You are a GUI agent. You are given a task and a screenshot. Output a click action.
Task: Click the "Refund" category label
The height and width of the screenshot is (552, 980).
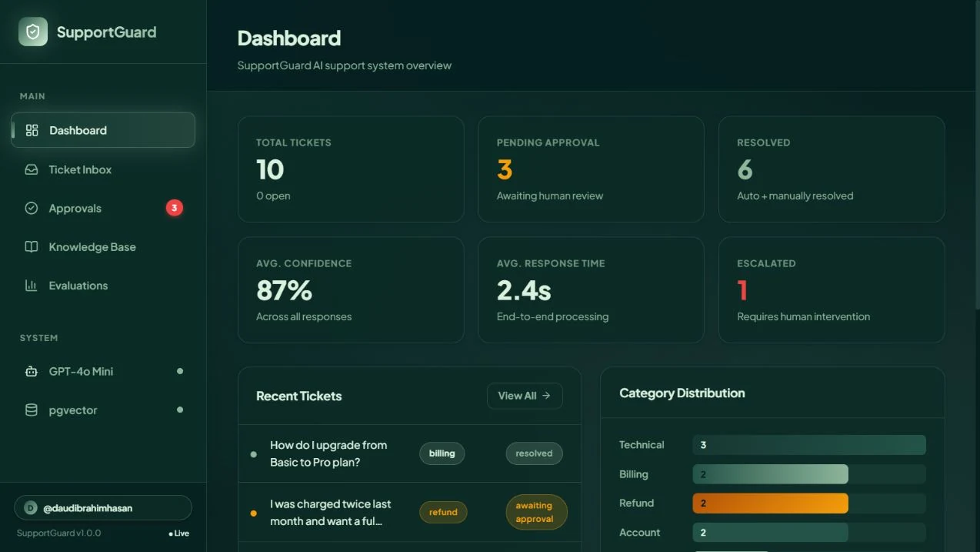point(636,503)
